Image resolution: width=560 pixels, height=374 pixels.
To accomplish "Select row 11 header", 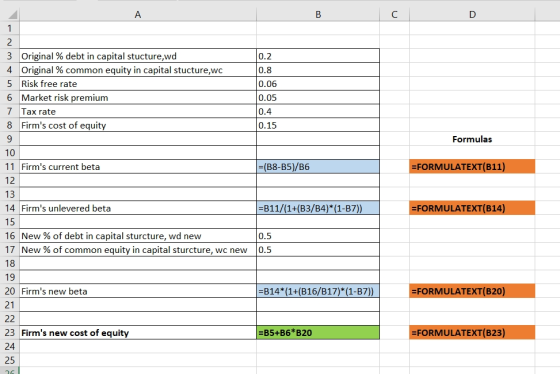I will [x=10, y=167].
